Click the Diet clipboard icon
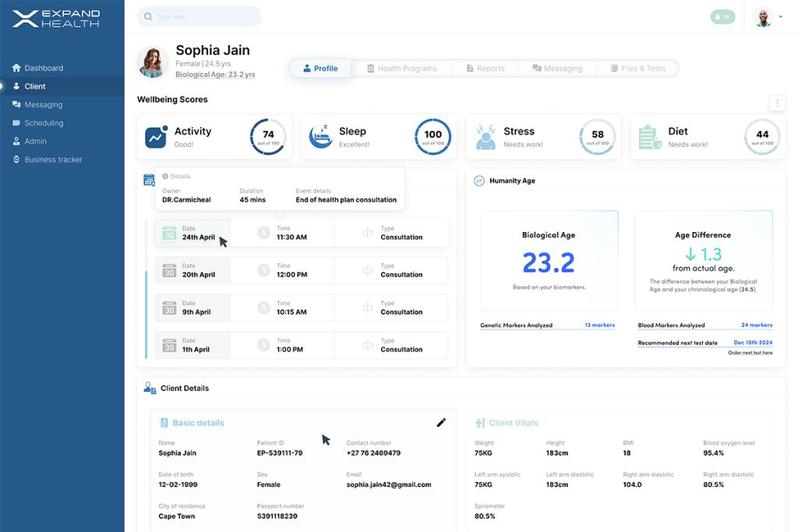The image size is (798, 532). coord(649,137)
